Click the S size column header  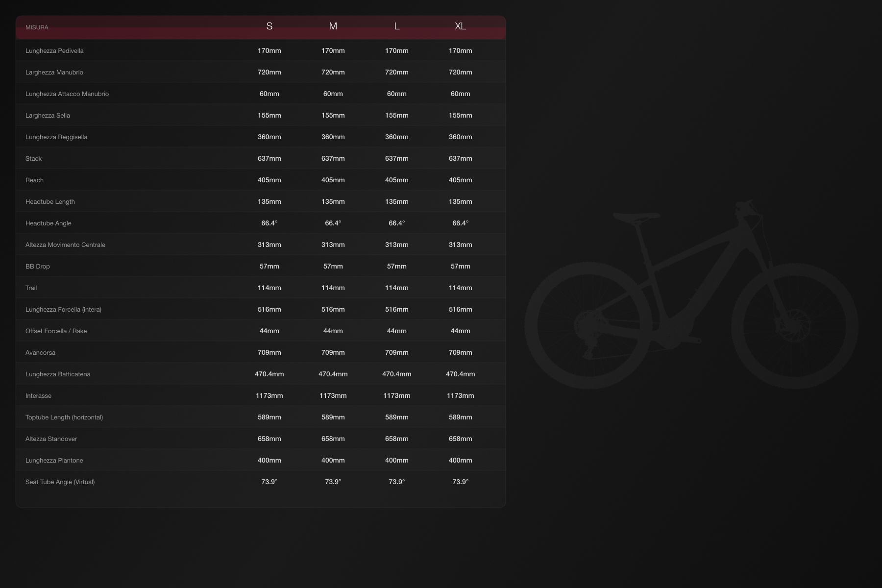pos(269,26)
